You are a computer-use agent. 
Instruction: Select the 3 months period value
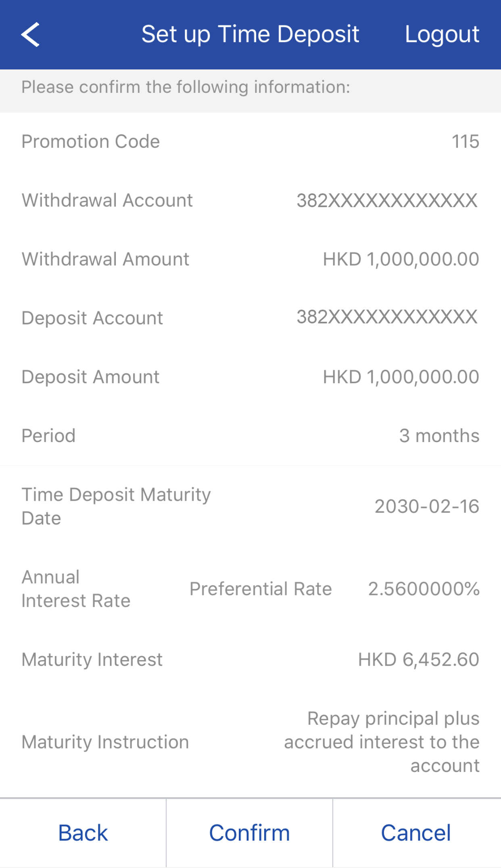coord(439,436)
